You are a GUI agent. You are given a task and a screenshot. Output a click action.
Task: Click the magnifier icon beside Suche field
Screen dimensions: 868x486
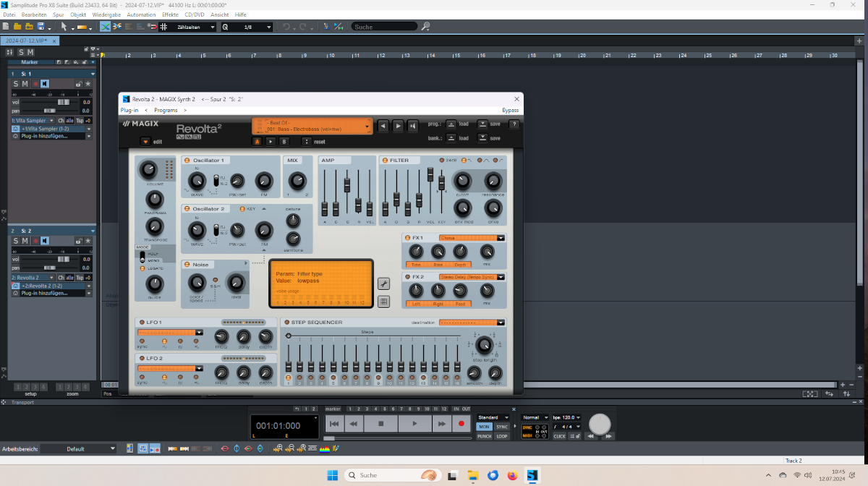(425, 27)
